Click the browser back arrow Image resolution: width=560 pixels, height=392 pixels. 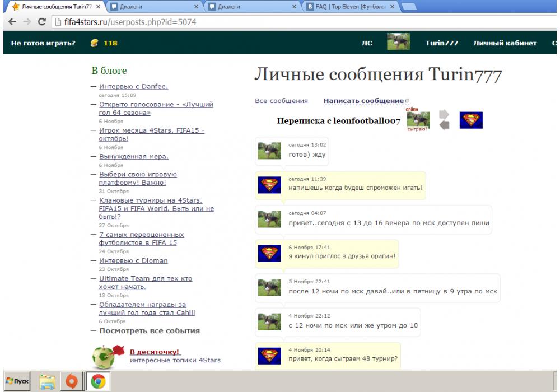[11, 22]
